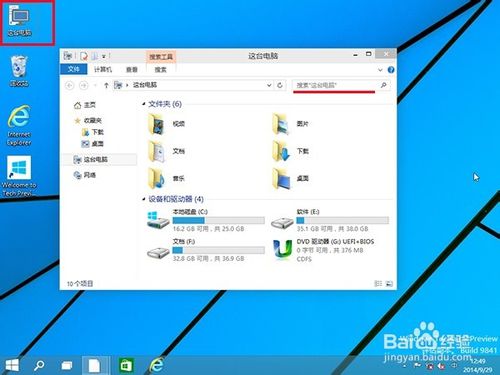Collapse the 文件夹 (6) group
Viewport: 500px width, 375px height.
pyautogui.click(x=144, y=104)
